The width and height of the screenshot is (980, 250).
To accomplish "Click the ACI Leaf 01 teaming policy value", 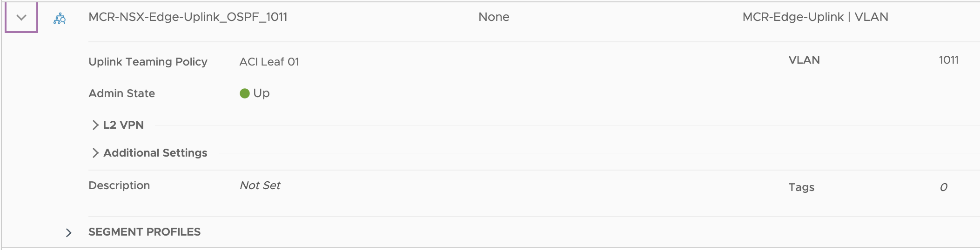I will (269, 62).
